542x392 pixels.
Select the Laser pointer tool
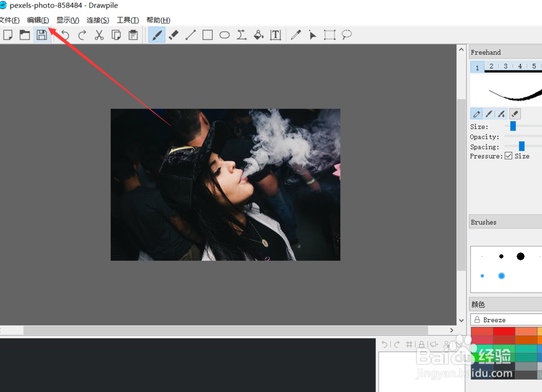click(x=313, y=35)
